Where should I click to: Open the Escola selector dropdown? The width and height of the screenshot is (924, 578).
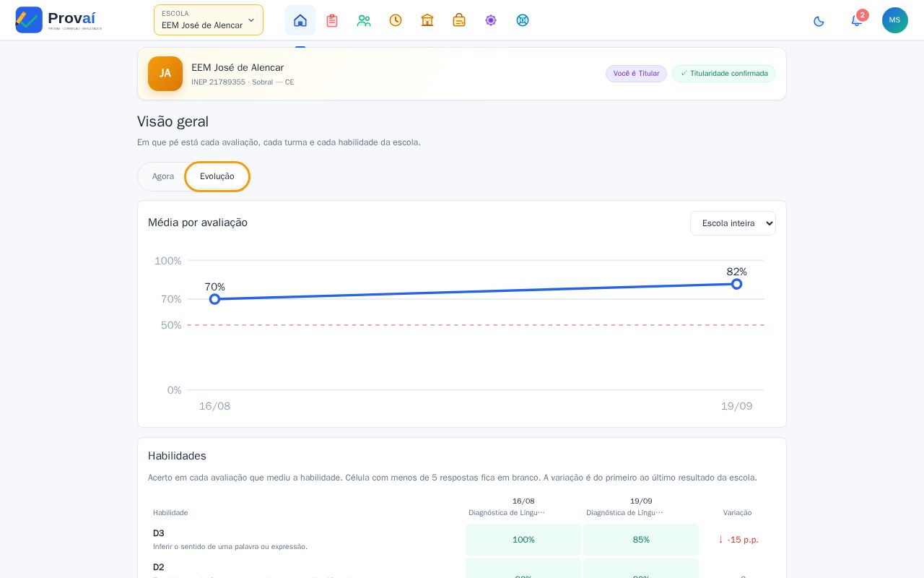tap(209, 20)
